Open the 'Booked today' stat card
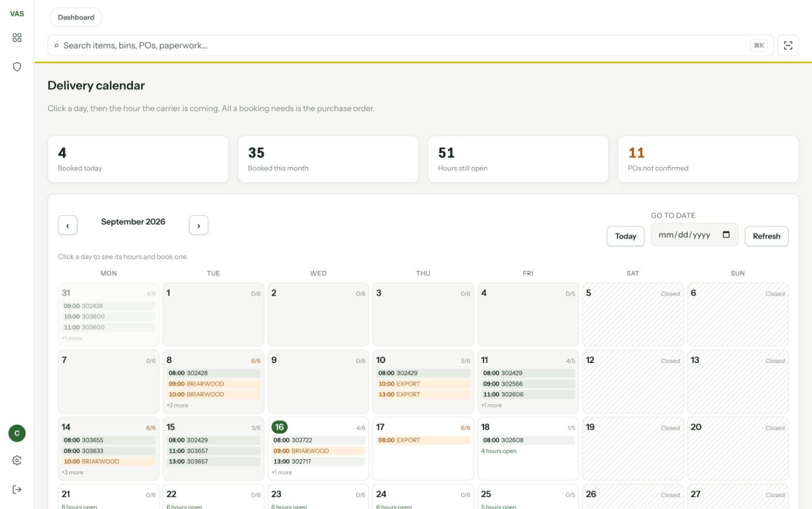The width and height of the screenshot is (812, 509). tap(138, 160)
